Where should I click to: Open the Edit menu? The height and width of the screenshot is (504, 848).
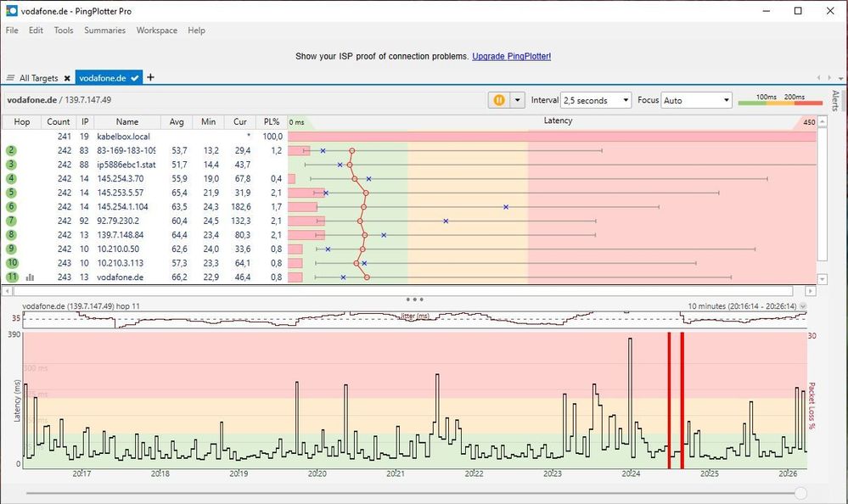36,31
